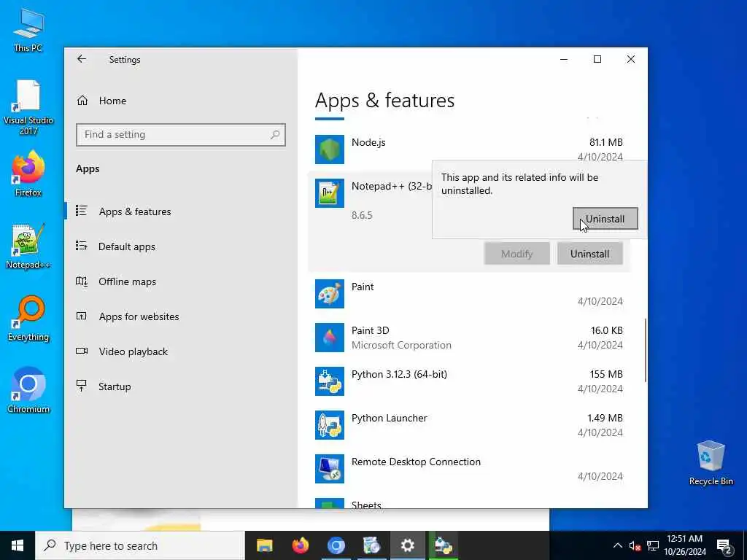Screen dimensions: 747x560
Task: Click the Video playback camera icon
Action: 82,351
